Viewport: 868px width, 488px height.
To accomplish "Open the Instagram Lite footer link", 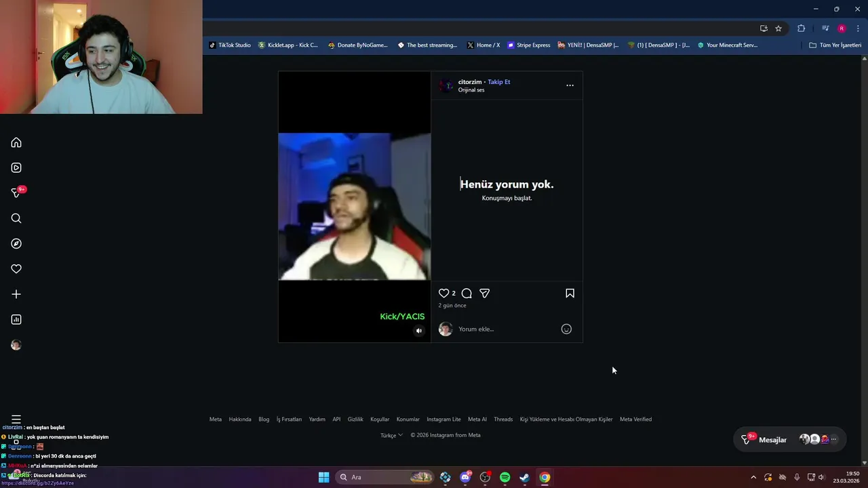I will point(443,419).
